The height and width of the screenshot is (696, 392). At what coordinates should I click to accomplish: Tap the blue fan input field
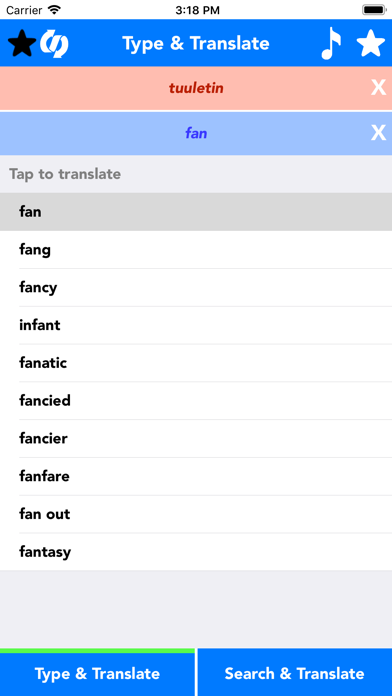point(196,133)
